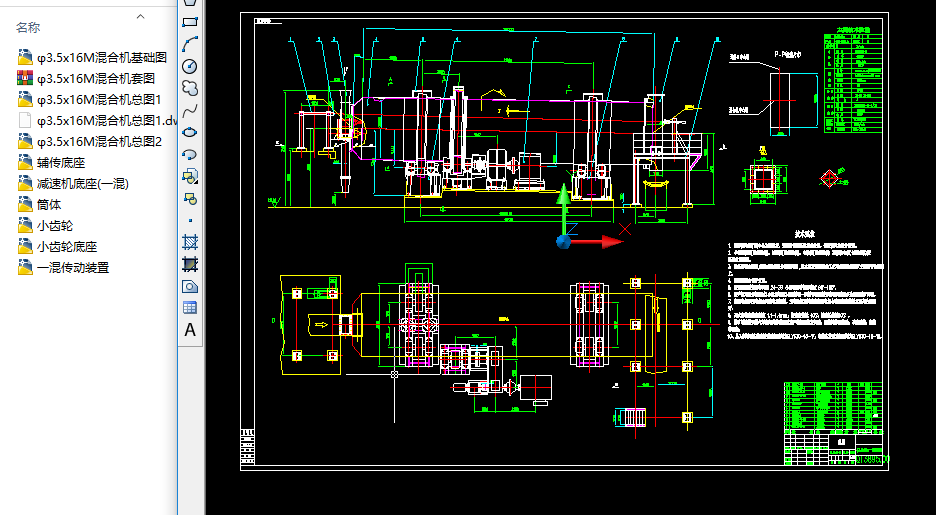Select the Region tool

(190, 286)
